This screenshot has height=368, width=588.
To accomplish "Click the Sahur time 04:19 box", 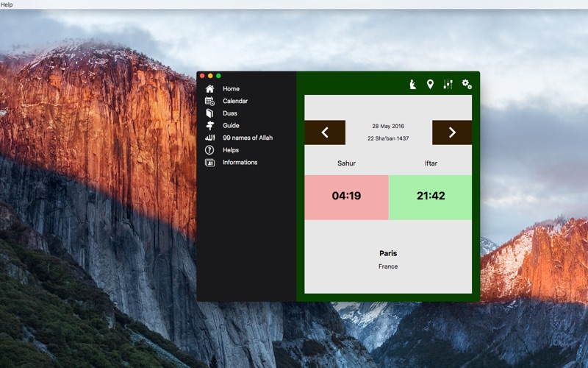I will tap(346, 197).
